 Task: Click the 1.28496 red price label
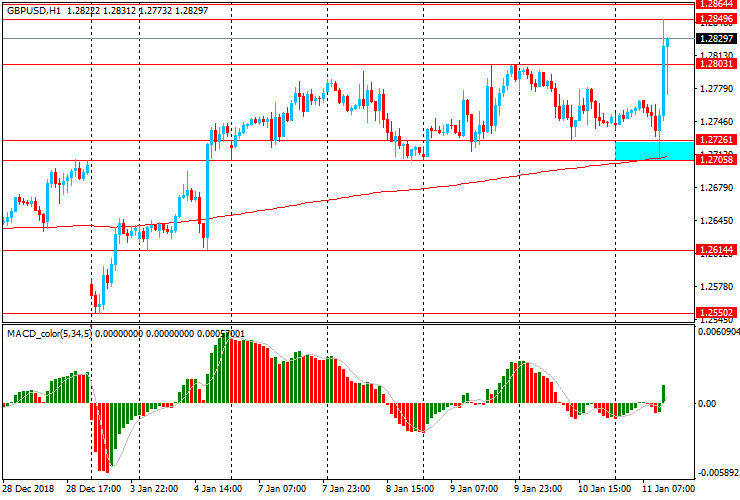click(x=718, y=19)
